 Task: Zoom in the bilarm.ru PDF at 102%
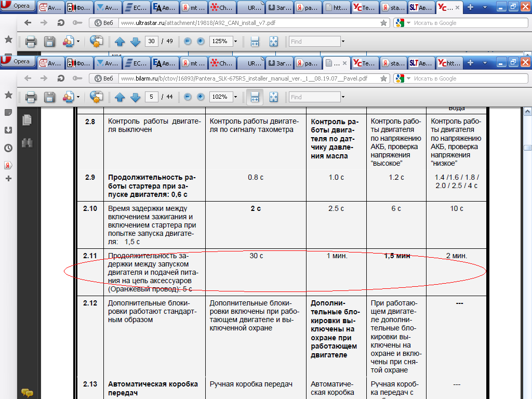pos(201,97)
